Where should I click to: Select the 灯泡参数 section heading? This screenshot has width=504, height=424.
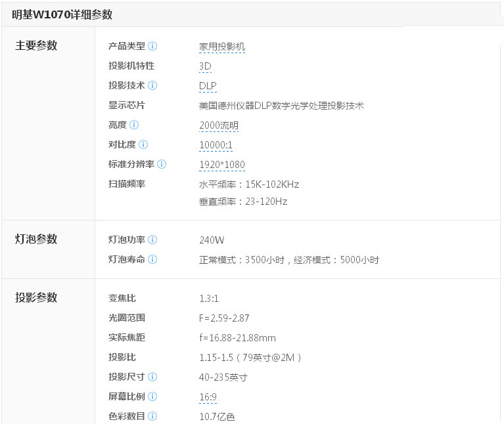pos(36,239)
